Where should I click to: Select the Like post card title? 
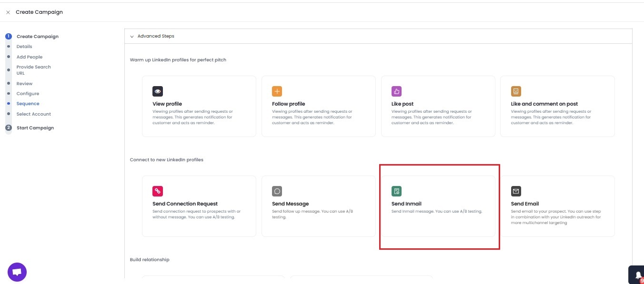[x=402, y=104]
